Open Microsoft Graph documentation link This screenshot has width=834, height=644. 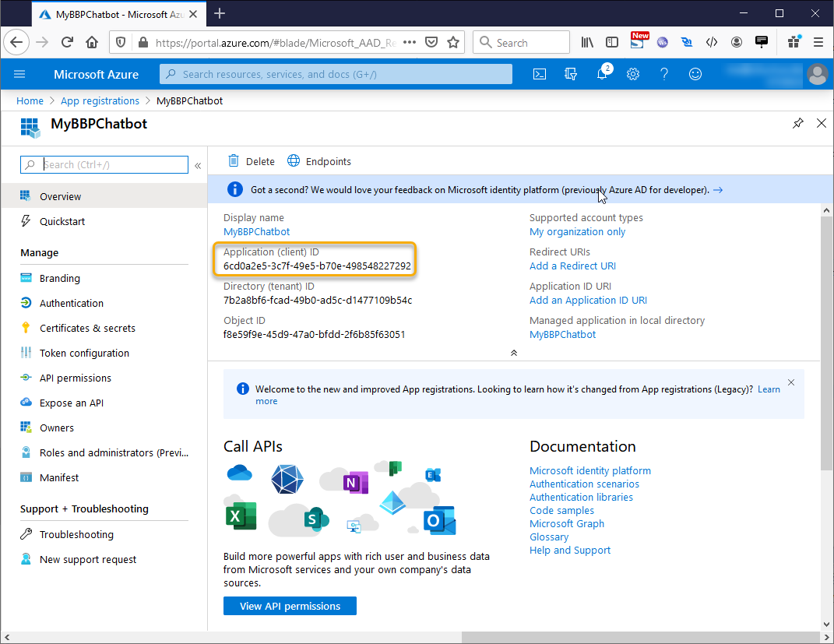(566, 524)
